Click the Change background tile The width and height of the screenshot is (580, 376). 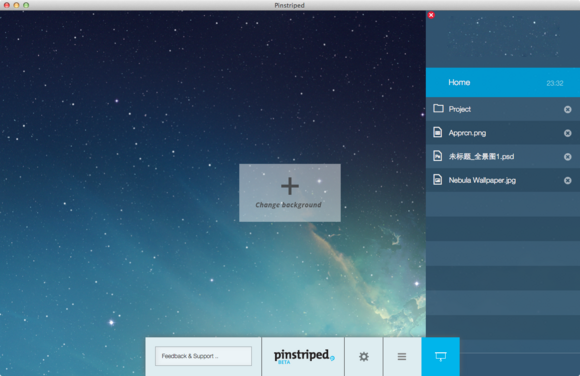click(x=290, y=193)
